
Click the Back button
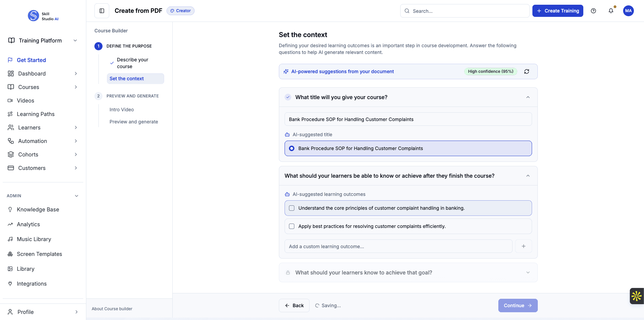click(294, 305)
